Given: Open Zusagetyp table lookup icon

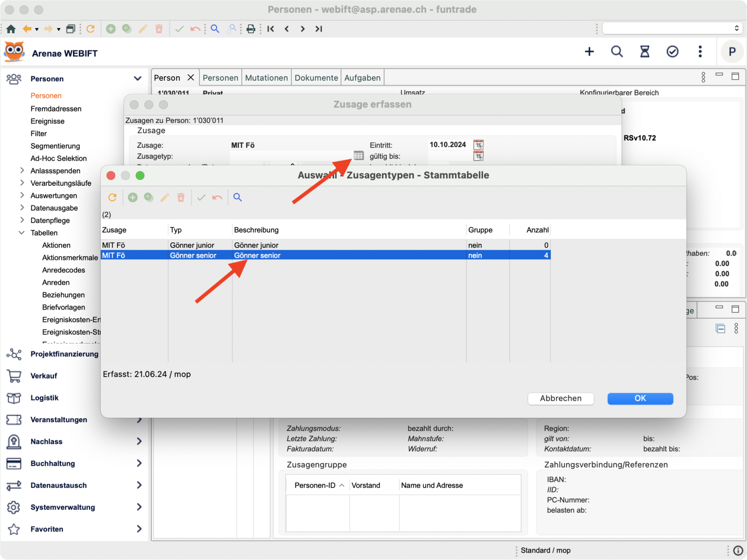Looking at the screenshot, I should (358, 156).
